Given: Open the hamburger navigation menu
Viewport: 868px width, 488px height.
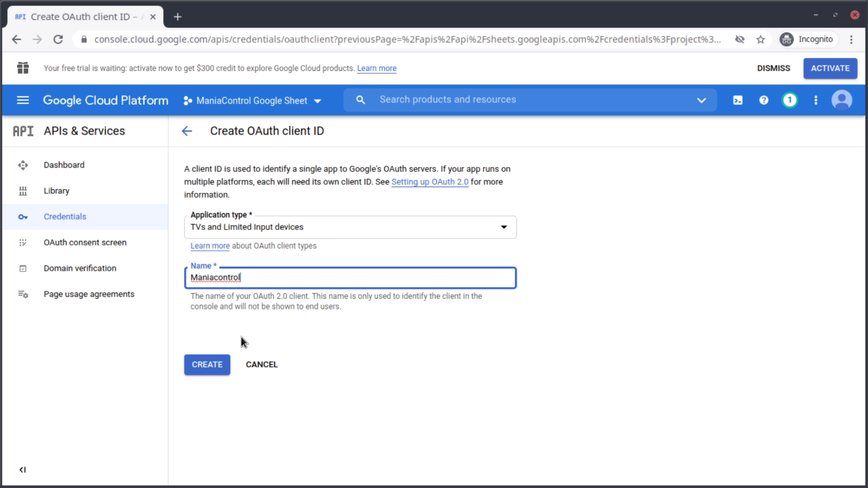Looking at the screenshot, I should 23,100.
